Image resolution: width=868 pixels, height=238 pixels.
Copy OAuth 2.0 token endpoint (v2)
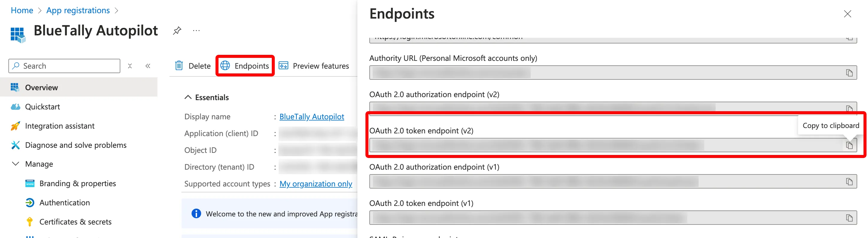(x=849, y=145)
